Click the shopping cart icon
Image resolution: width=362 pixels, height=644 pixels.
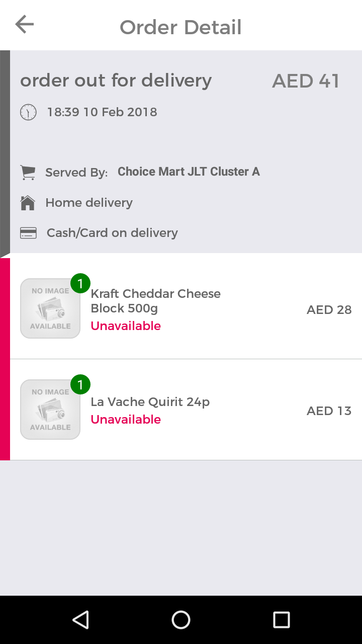point(28,173)
